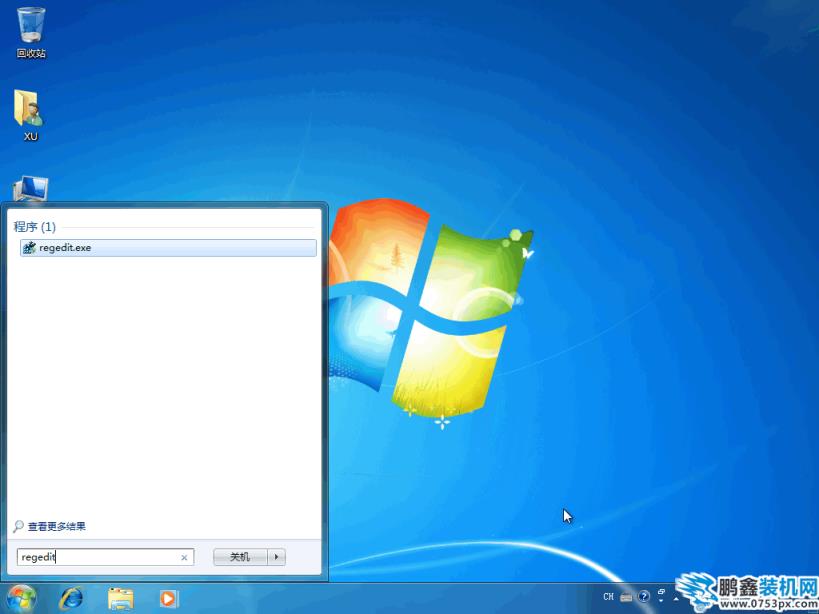Select the XU user folder on desktop

click(30, 115)
